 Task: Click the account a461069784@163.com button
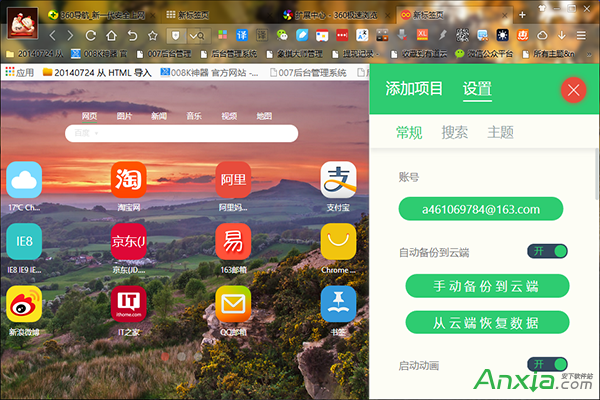481,209
